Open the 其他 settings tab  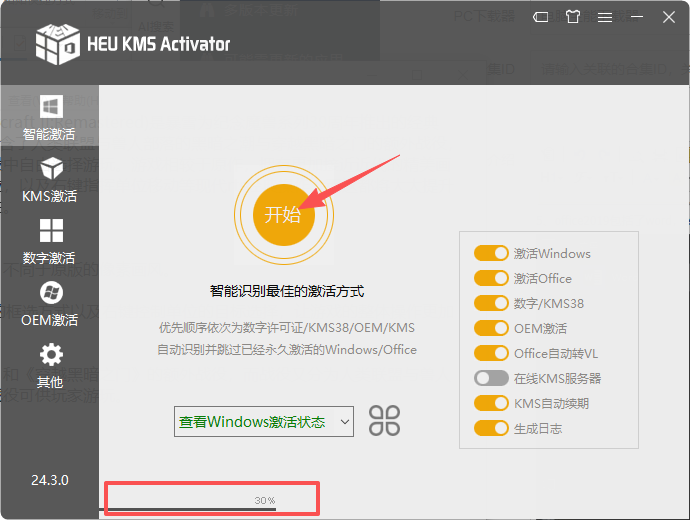tap(50, 366)
